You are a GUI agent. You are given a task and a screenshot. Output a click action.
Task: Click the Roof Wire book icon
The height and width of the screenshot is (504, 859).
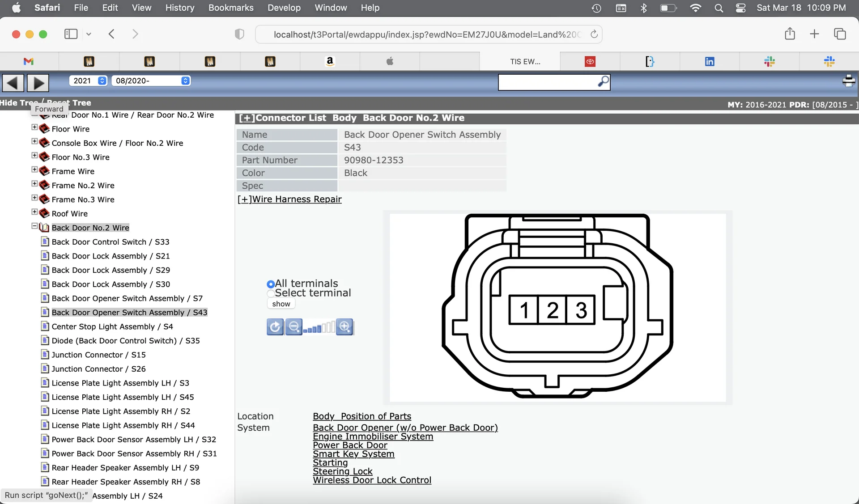click(44, 213)
